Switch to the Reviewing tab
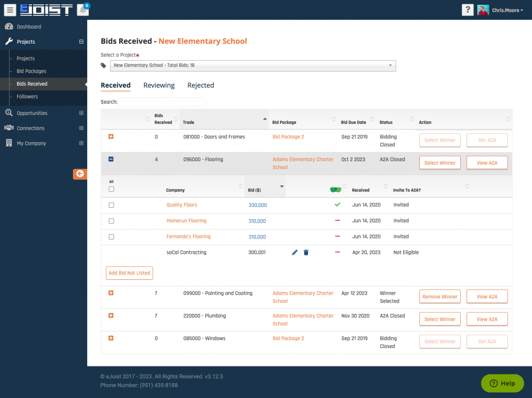The width and height of the screenshot is (532, 398). click(x=159, y=85)
